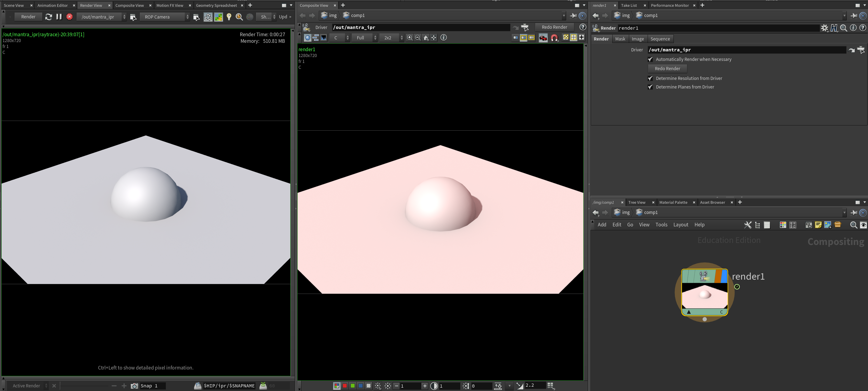Click Redo Render button in parameters pane
Image resolution: width=868 pixels, height=391 pixels.
(x=667, y=69)
